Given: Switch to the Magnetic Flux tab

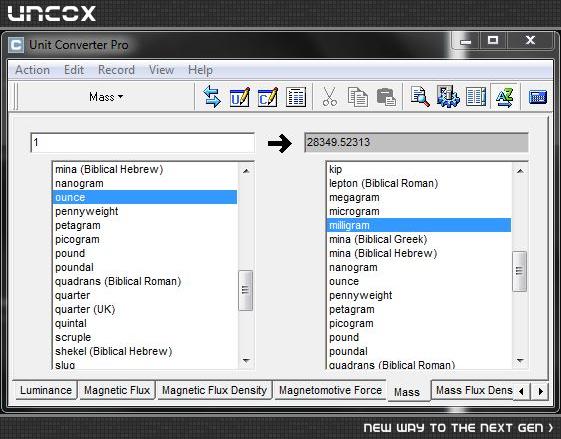Looking at the screenshot, I should click(117, 390).
